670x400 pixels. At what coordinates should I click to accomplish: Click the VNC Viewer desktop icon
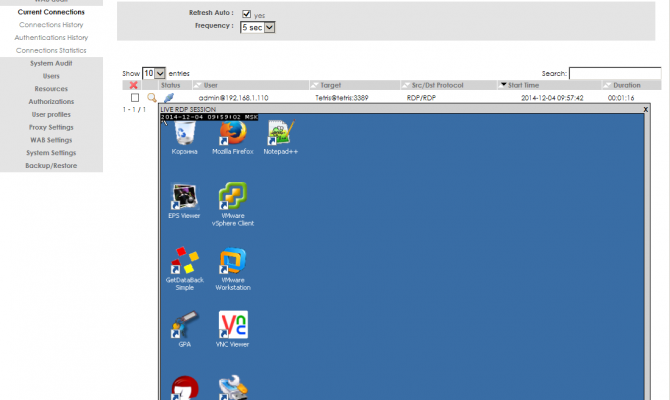[x=233, y=329]
